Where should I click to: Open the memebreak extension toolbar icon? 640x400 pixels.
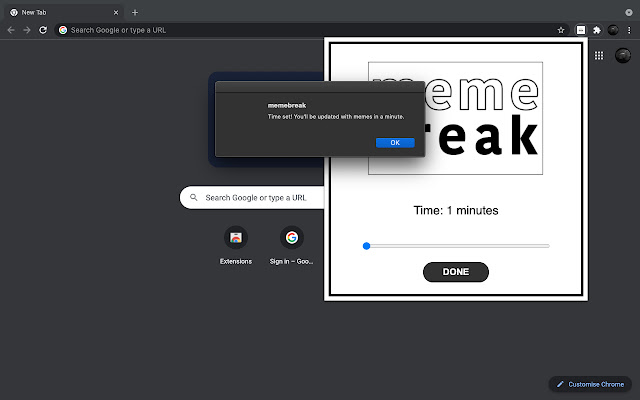(x=580, y=30)
